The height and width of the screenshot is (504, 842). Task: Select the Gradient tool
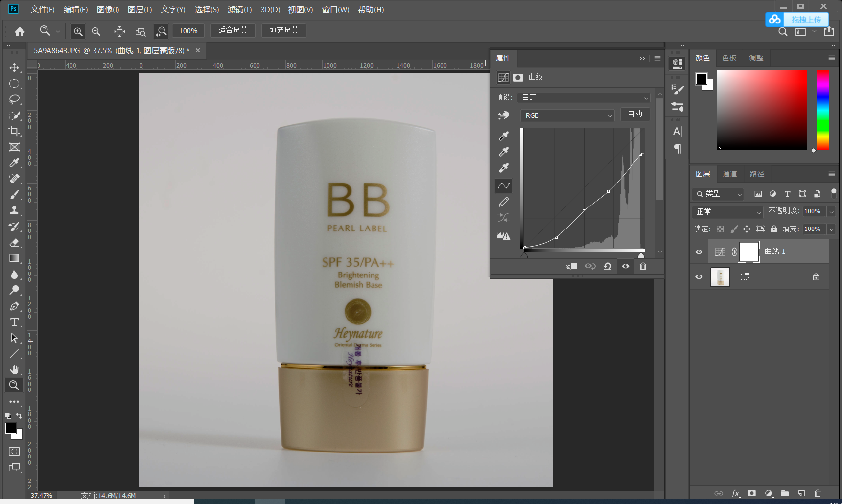click(x=14, y=258)
